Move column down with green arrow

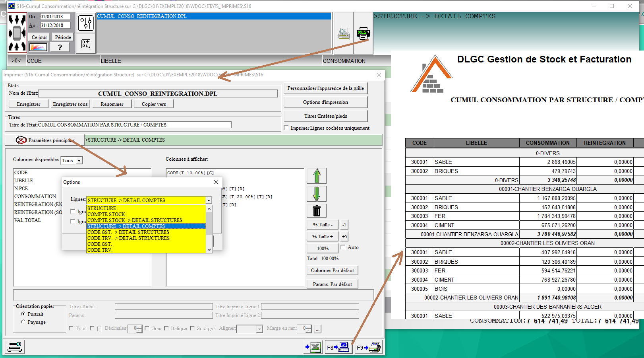click(317, 194)
